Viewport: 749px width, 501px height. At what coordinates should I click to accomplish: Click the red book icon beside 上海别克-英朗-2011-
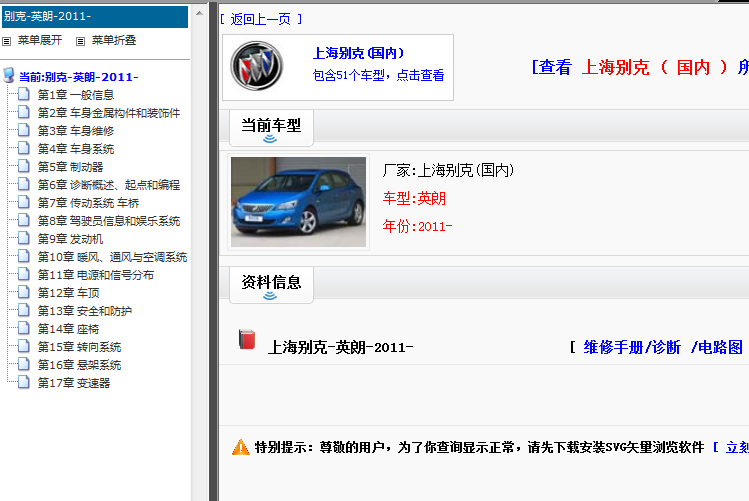coord(246,340)
